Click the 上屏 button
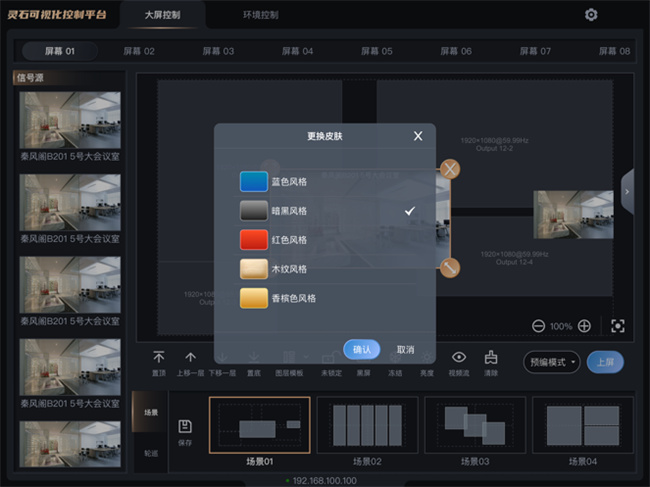The height and width of the screenshot is (487, 650). (x=605, y=362)
